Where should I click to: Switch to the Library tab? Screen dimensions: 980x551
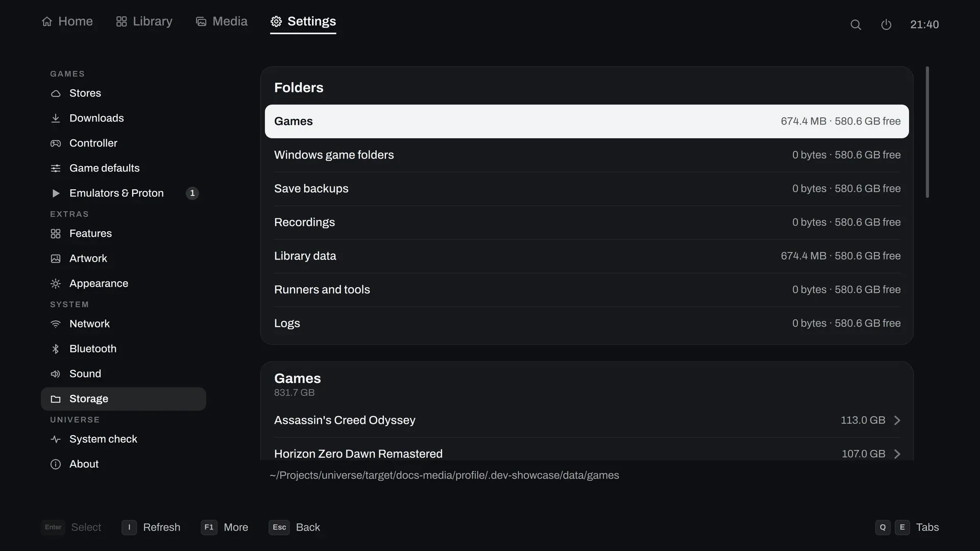[144, 21]
